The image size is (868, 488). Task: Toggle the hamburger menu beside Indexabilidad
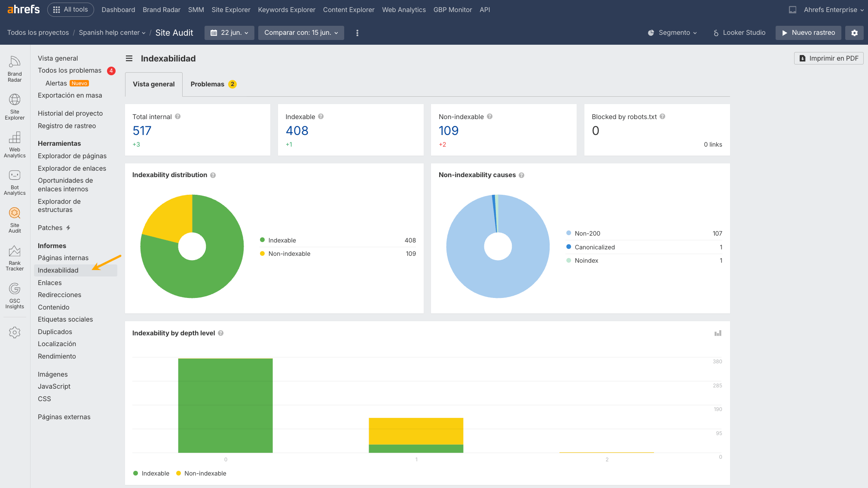[129, 58]
